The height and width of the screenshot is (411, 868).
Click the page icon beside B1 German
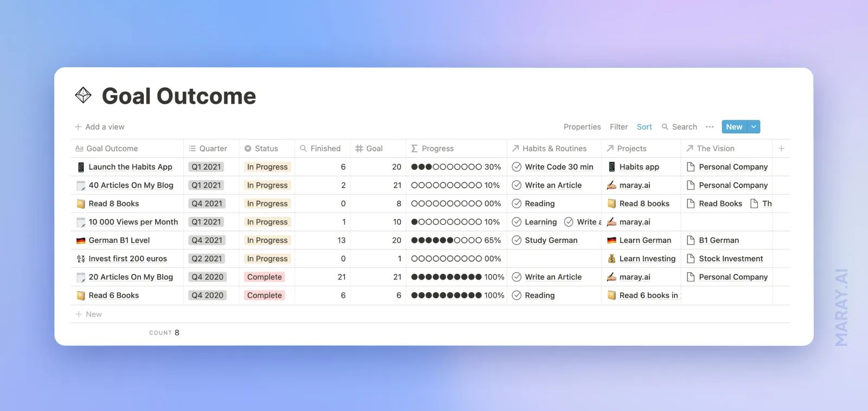[691, 241]
